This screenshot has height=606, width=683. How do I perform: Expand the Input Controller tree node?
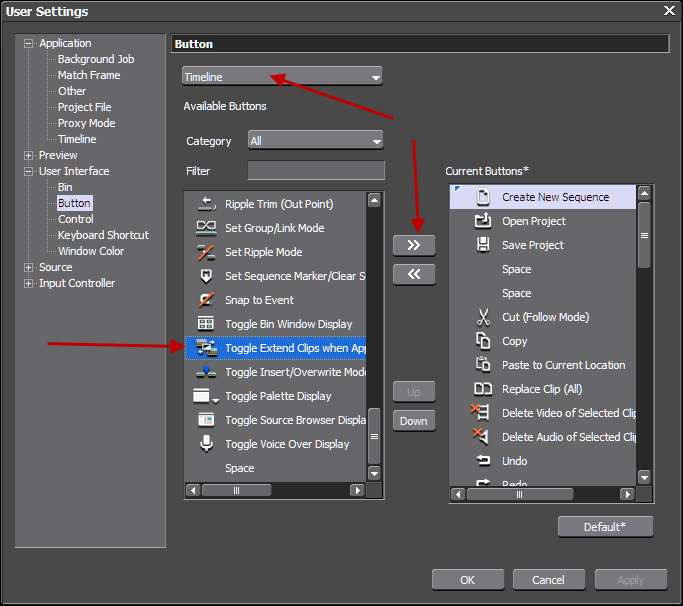click(29, 284)
